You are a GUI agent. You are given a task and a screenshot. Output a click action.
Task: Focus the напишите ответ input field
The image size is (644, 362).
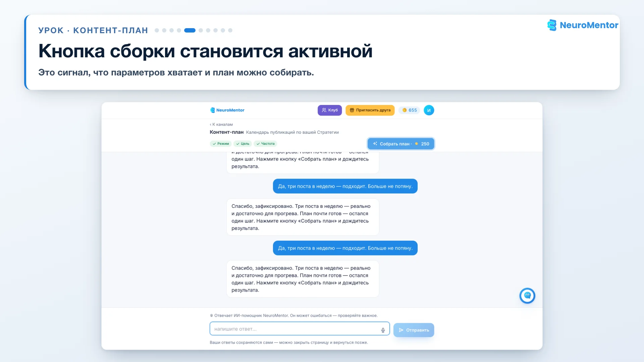tap(300, 329)
